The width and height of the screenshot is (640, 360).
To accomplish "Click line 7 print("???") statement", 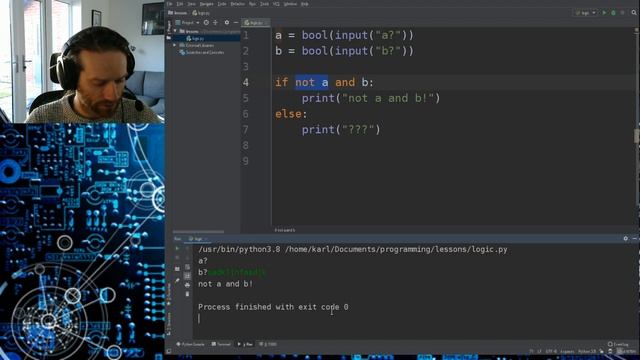I will (341, 129).
